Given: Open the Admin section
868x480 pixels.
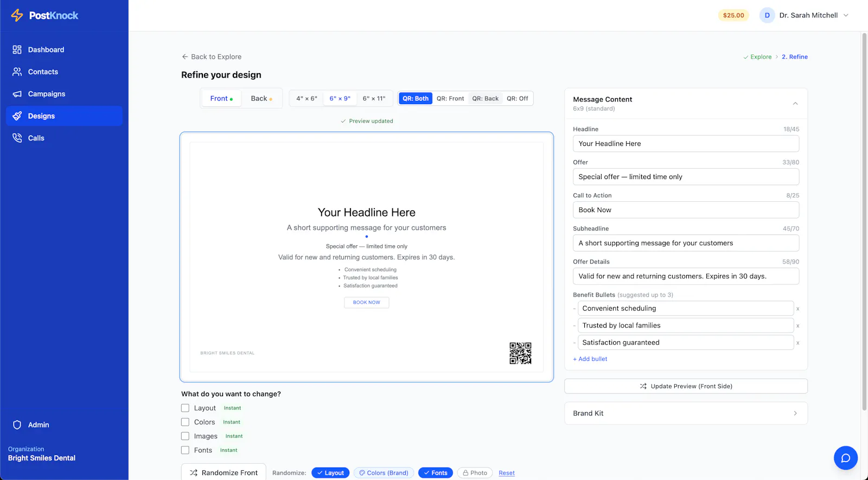Looking at the screenshot, I should click(x=64, y=425).
